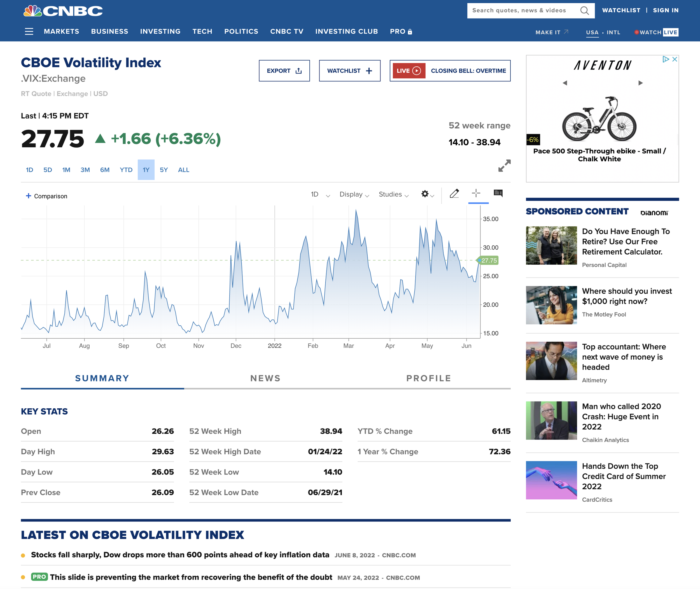The height and width of the screenshot is (589, 700).
Task: Open the Studies dropdown
Action: (x=393, y=195)
